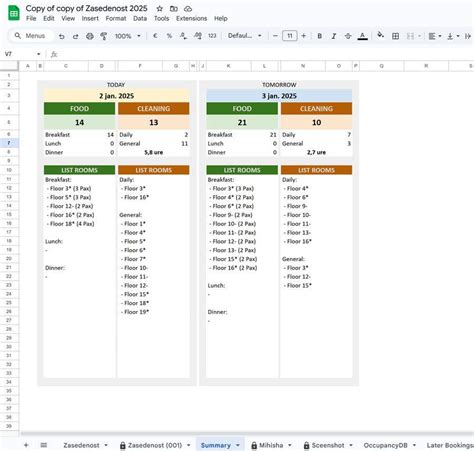Select the '5,8 ure' cell
Image resolution: width=474 pixels, height=451 pixels.
click(154, 152)
